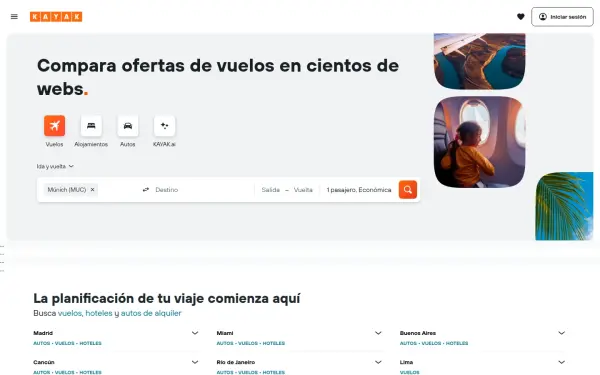Select the Vuelos flights tab icon
600x375 pixels.
pyautogui.click(x=54, y=126)
